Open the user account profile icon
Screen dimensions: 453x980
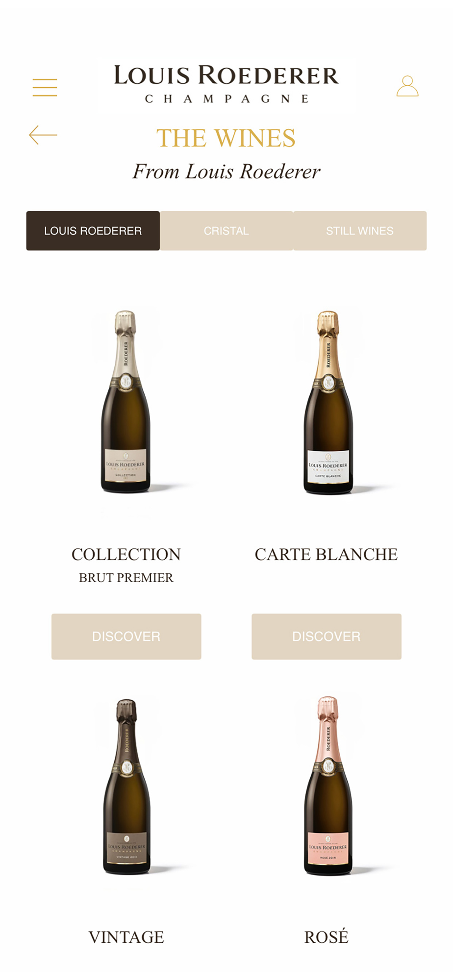(x=407, y=86)
